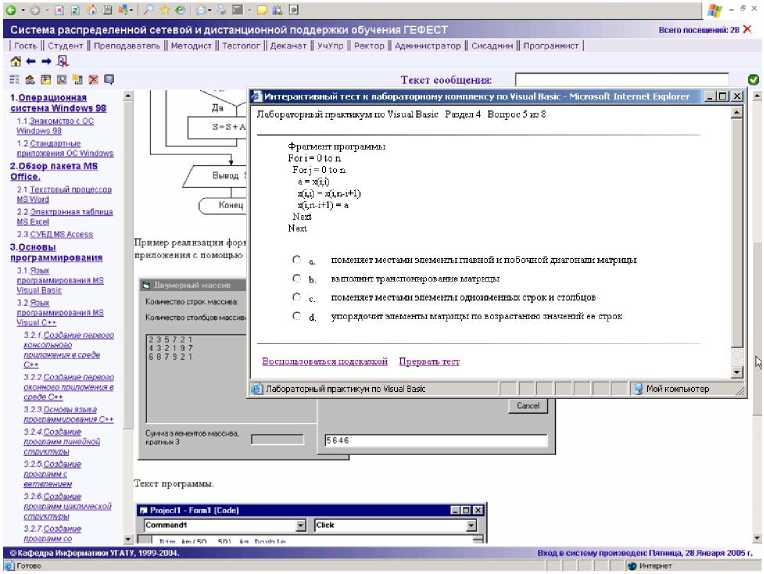Select answer option b radio button
This screenshot has width=764, height=574.
[x=297, y=278]
